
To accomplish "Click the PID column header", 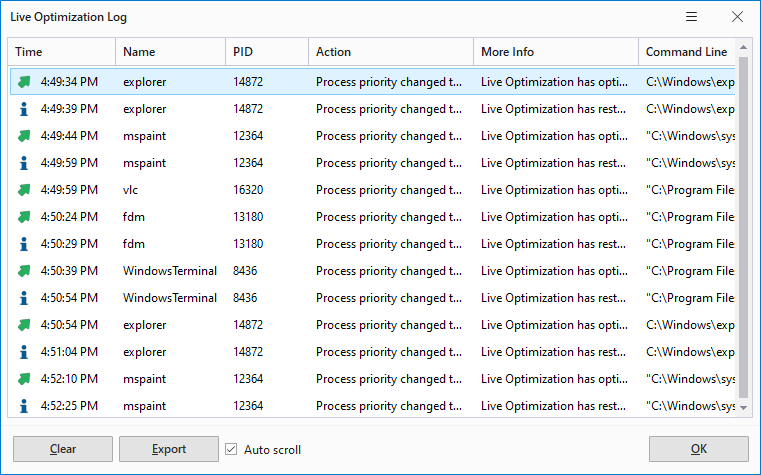I will (266, 52).
